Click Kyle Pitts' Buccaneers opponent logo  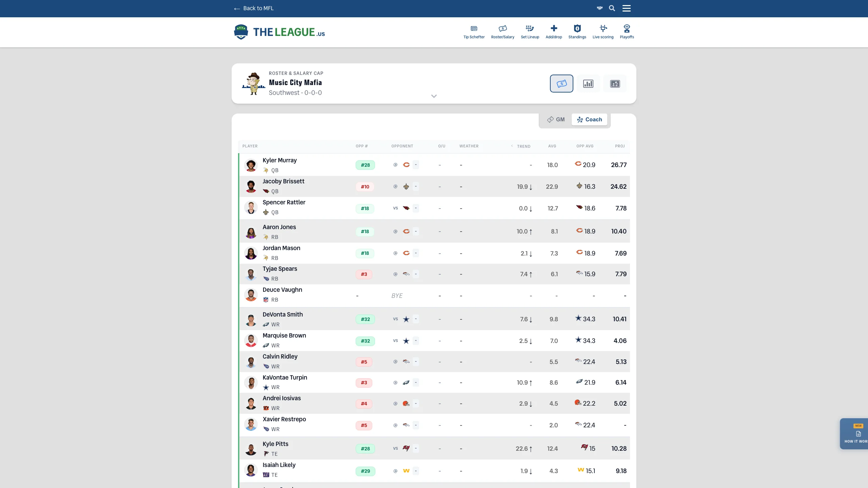pos(406,448)
